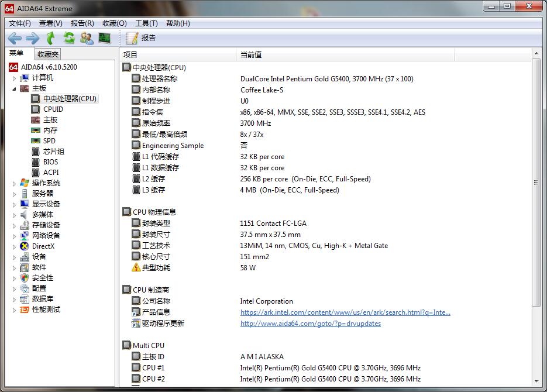Select the 典型功耗 warning row
Image resolution: width=547 pixels, height=392 pixels.
[326, 268]
